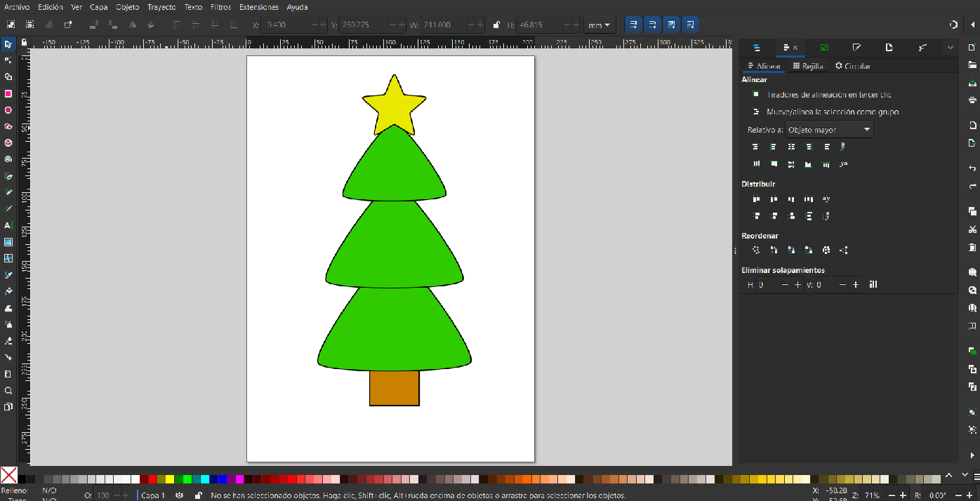Choose the Spiral tool
The height and width of the screenshot is (501, 980).
coord(8,159)
